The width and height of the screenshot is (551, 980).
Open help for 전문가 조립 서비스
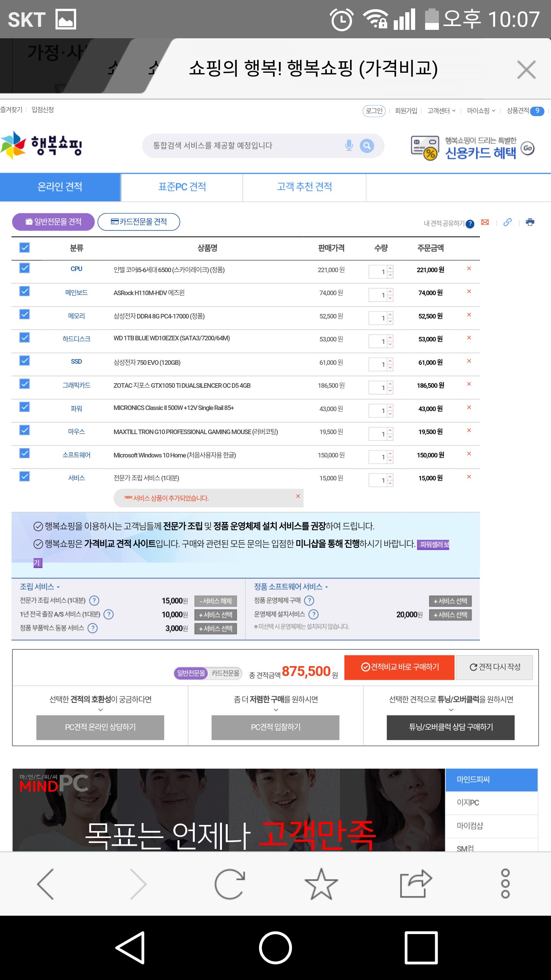(x=94, y=601)
